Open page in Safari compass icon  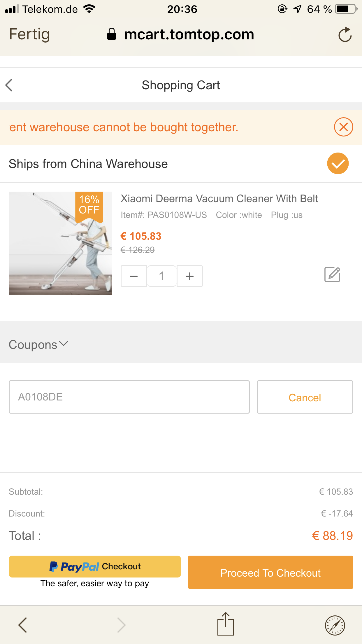335,625
